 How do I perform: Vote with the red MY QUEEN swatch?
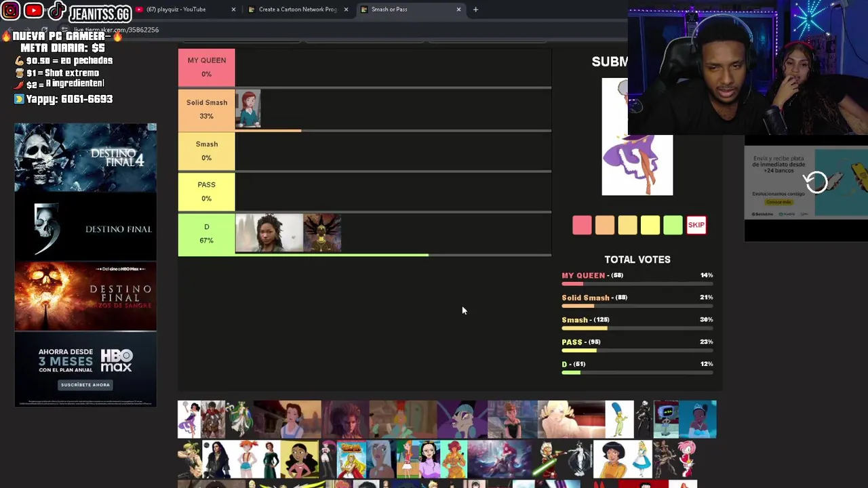click(x=582, y=225)
